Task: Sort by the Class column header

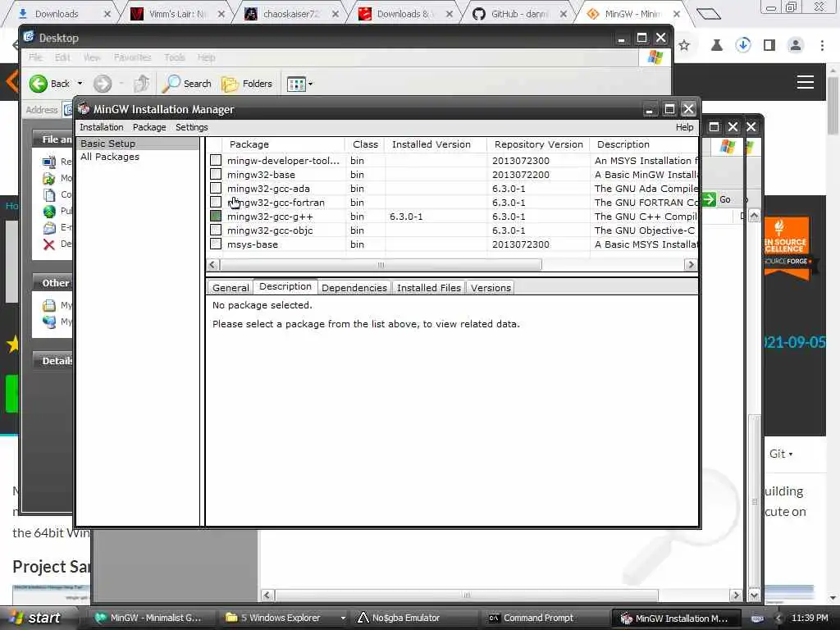Action: click(x=365, y=144)
